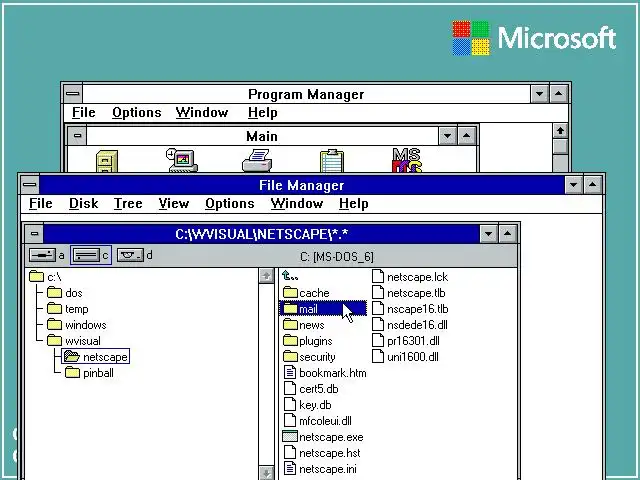Select the news folder
The image size is (640, 480).
[304, 325]
